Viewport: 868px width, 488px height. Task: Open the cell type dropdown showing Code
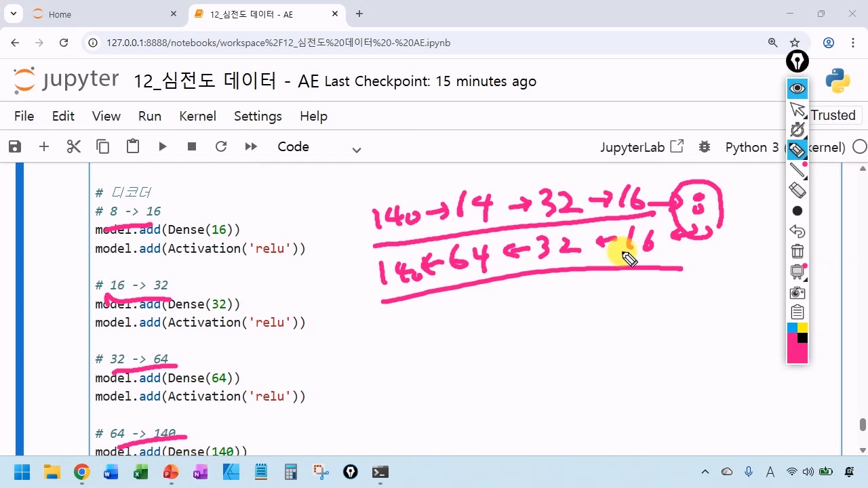pos(319,147)
